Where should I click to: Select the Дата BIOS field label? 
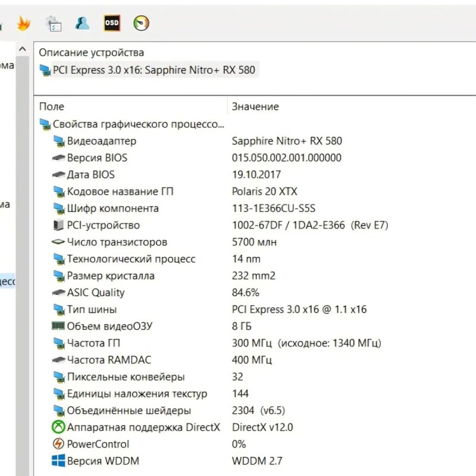pyautogui.click(x=91, y=174)
